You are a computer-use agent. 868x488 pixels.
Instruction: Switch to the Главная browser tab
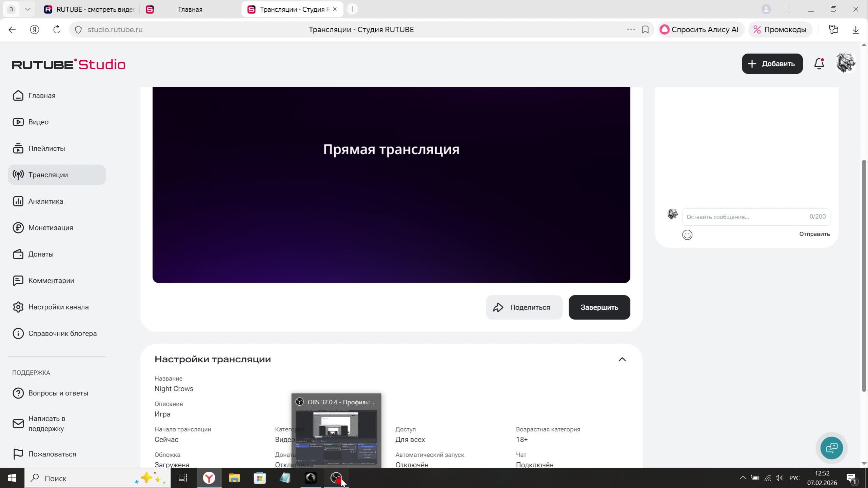[x=190, y=9]
